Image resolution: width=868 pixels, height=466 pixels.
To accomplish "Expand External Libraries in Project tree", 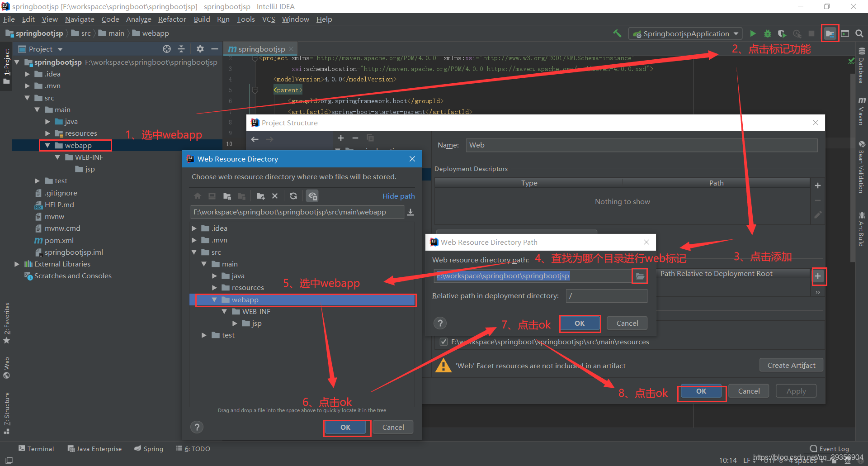I will (17, 264).
